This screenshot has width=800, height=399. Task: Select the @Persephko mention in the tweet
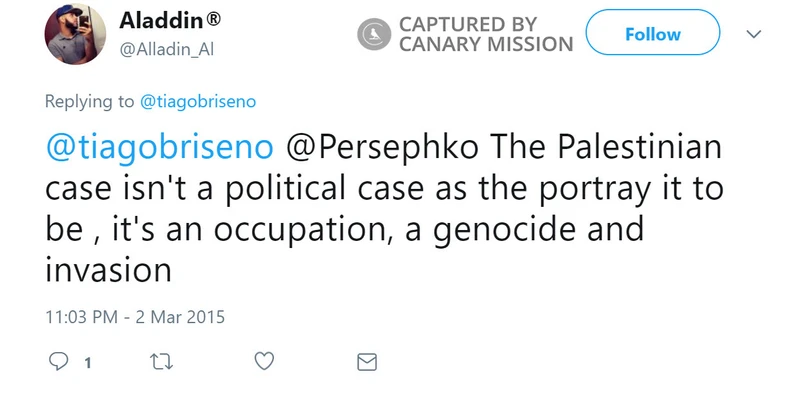(x=382, y=147)
